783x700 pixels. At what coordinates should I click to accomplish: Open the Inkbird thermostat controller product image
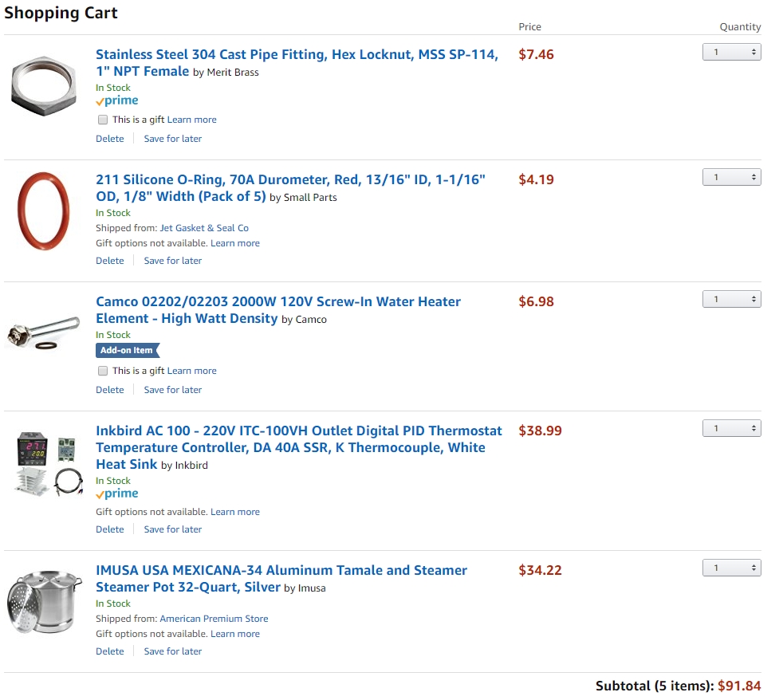(x=49, y=464)
